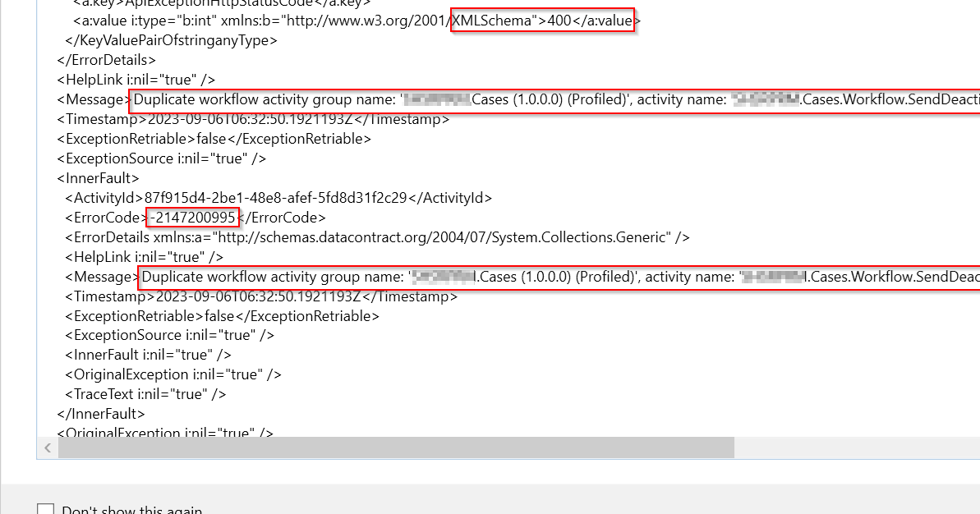Click the ErrorDetails xmlns line inside InnerFault
Screen dimensions: 980x514
[x=377, y=237]
